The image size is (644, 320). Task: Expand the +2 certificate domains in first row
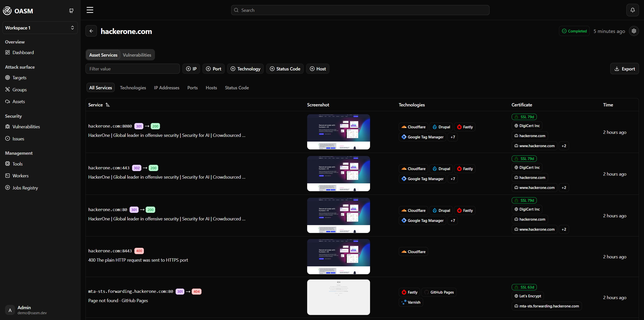pos(564,146)
